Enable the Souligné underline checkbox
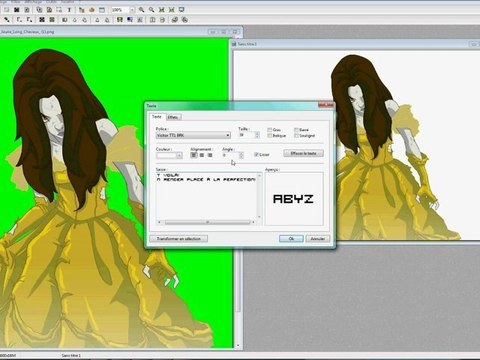The width and height of the screenshot is (480, 360). click(x=296, y=136)
